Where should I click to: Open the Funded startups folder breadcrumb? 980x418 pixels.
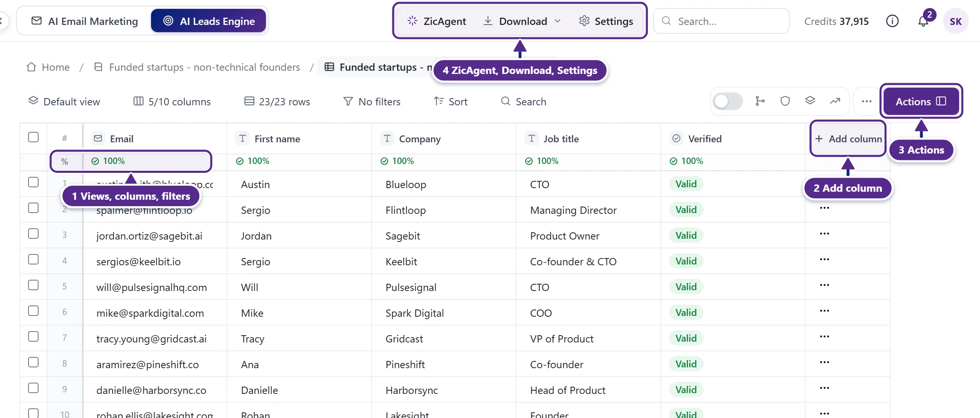197,67
